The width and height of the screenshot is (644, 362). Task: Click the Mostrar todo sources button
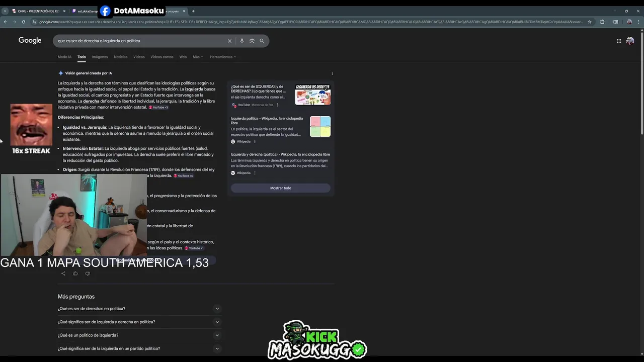tap(281, 188)
